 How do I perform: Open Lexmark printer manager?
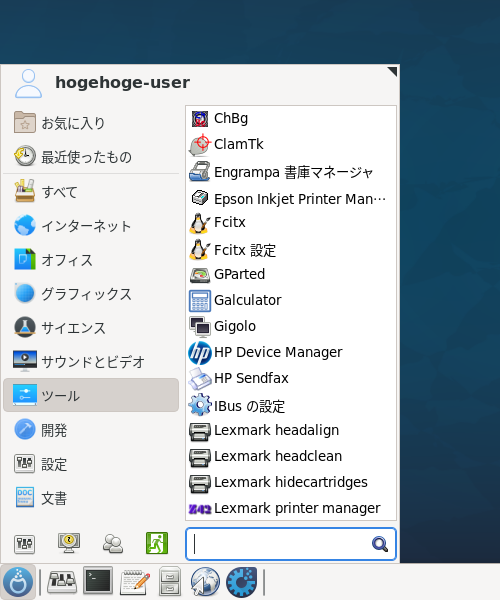click(x=291, y=509)
